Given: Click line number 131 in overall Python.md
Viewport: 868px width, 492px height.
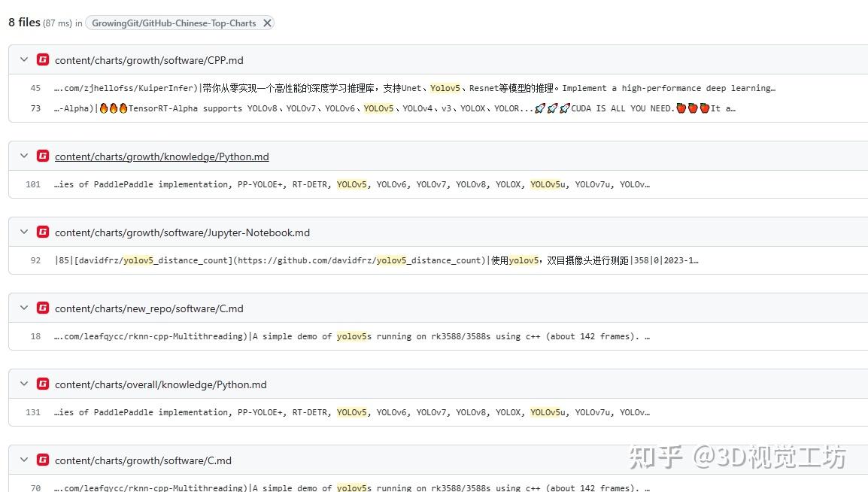Looking at the screenshot, I should (x=35, y=412).
